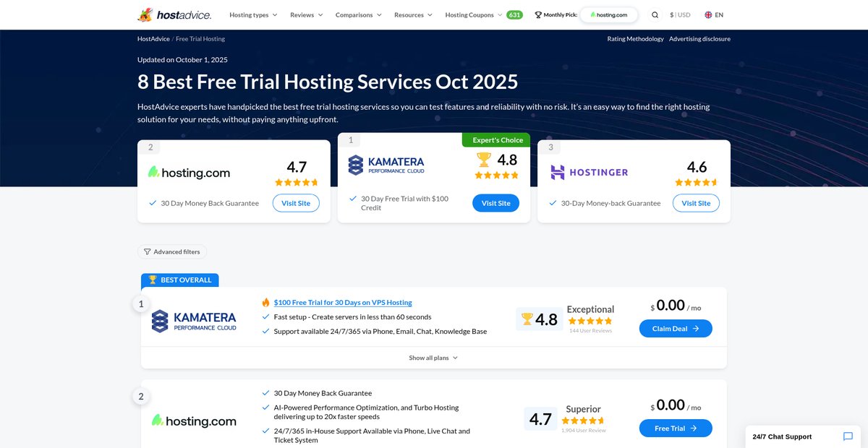Image resolution: width=868 pixels, height=448 pixels.
Task: Expand Show all plans for Kamatera
Action: click(433, 358)
